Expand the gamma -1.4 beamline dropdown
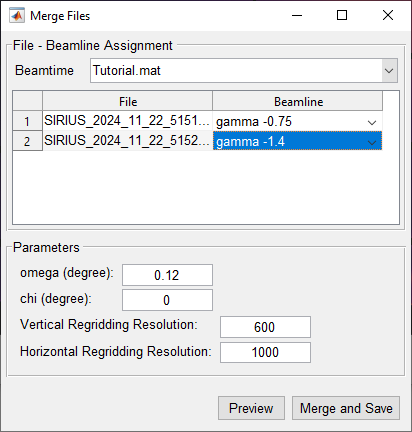The width and height of the screenshot is (412, 432). (372, 142)
